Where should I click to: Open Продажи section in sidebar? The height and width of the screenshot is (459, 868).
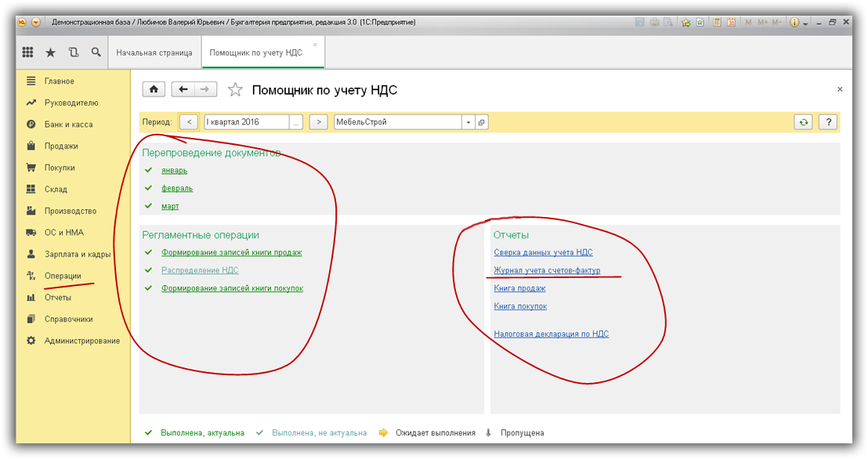pyautogui.click(x=61, y=146)
